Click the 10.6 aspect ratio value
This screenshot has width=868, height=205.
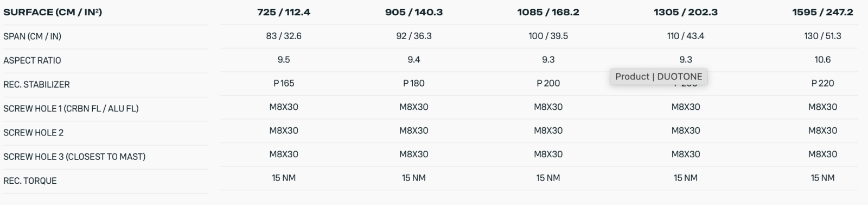pyautogui.click(x=822, y=59)
